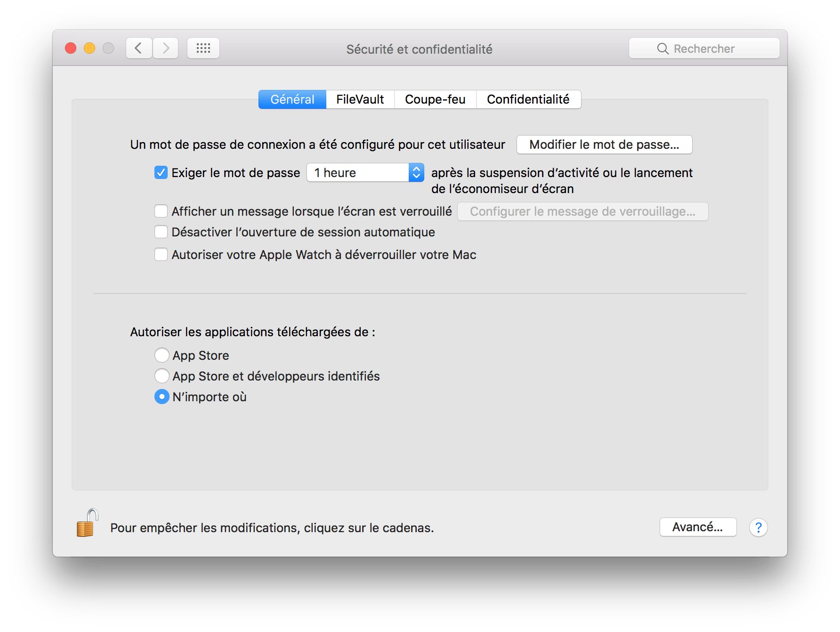
Task: Click the magnifying glass search icon
Action: click(x=662, y=49)
